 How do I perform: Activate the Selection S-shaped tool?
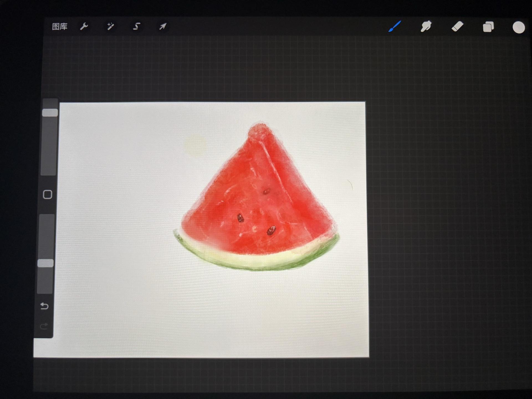click(136, 27)
